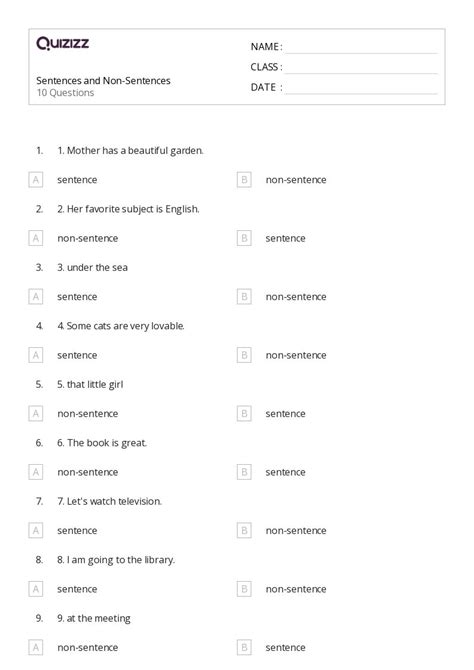Select box B sentence for question 5
474x670 pixels.
click(x=244, y=414)
